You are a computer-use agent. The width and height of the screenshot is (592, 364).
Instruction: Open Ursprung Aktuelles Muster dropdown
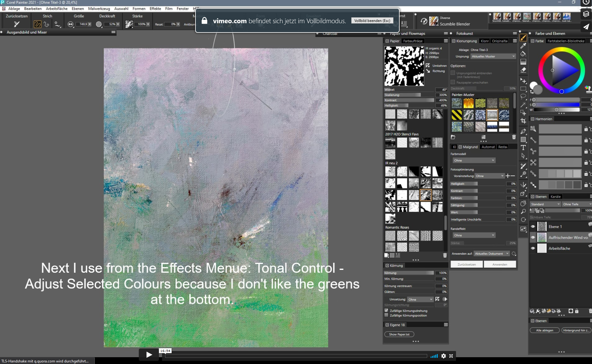(493, 56)
